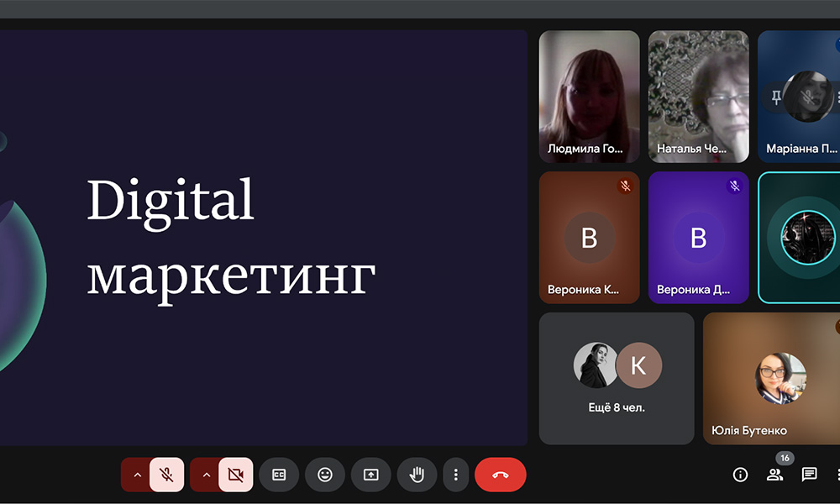Image resolution: width=840 pixels, height=504 pixels.
Task: Open camera video settings arrow
Action: [x=207, y=475]
